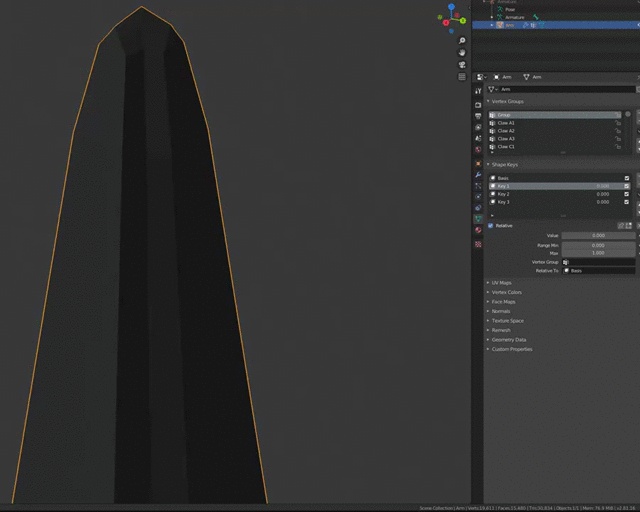Click the shape key Value slider
Image resolution: width=640 pixels, height=512 pixels.
coord(598,236)
